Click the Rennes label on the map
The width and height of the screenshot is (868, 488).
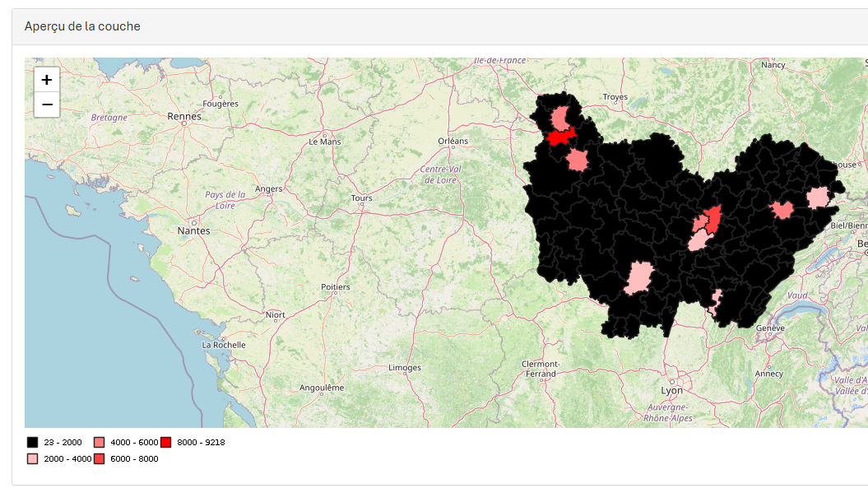tap(184, 116)
